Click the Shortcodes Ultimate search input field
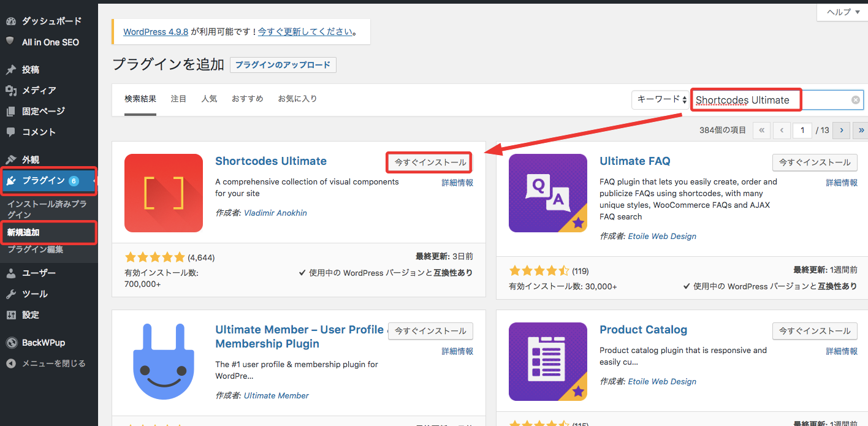 click(x=769, y=100)
